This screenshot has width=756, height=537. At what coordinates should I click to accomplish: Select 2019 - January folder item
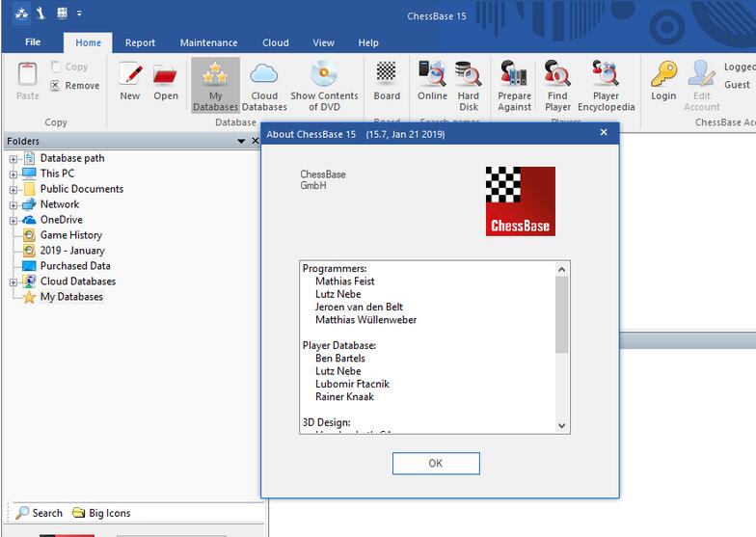[71, 251]
